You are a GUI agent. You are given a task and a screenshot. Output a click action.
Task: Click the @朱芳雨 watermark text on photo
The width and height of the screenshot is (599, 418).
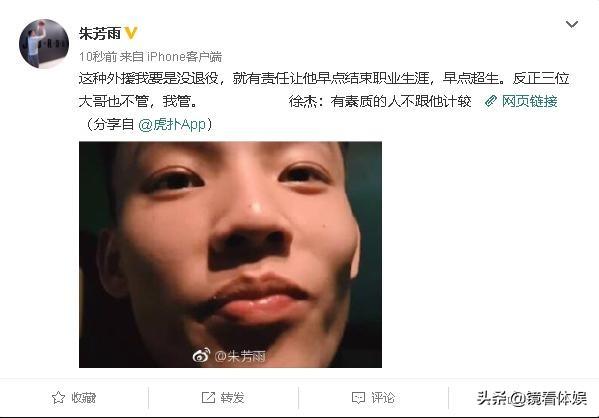(240, 356)
